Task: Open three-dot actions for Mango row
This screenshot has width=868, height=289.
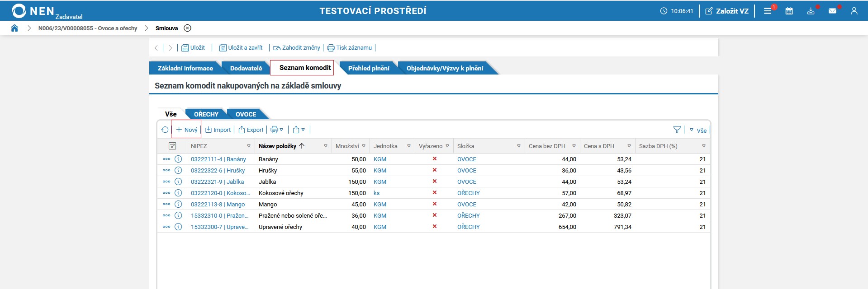Action: tap(166, 204)
